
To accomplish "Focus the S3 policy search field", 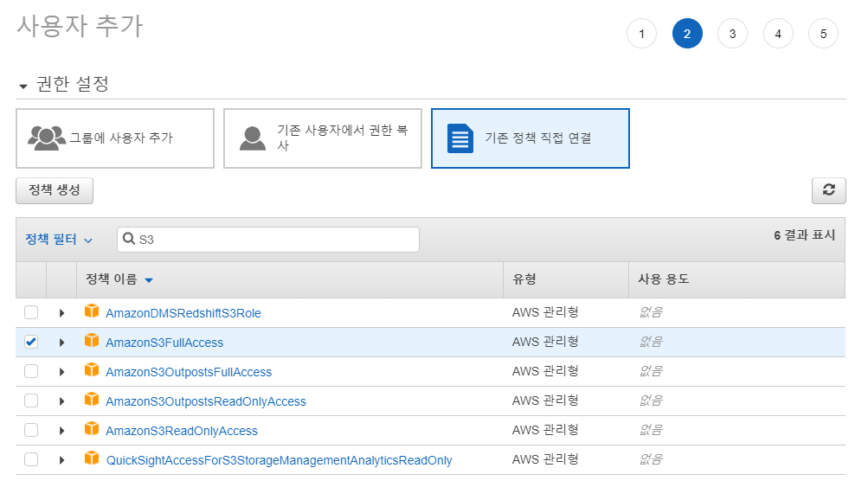I will pos(268,240).
